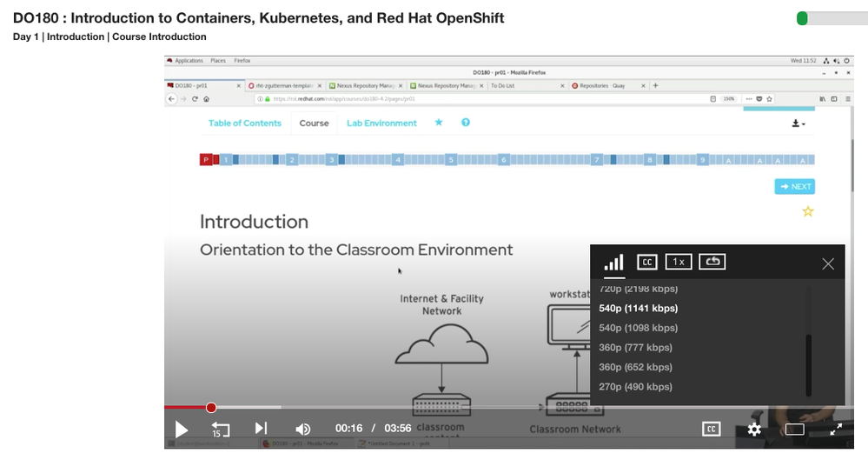Open the loop tab in settings panel
Screen dimensions: 868x453
712,262
